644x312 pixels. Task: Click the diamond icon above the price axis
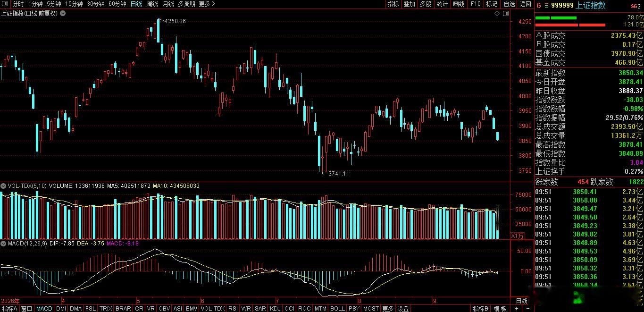pos(497,14)
